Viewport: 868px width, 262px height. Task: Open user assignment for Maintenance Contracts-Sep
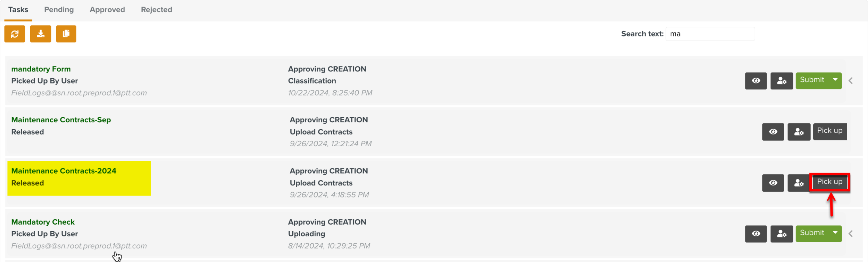[799, 132]
